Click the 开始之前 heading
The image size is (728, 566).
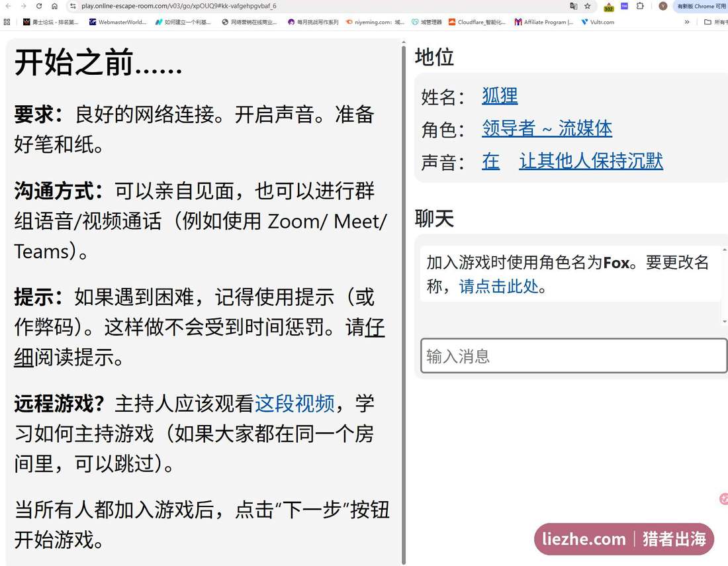click(x=98, y=63)
